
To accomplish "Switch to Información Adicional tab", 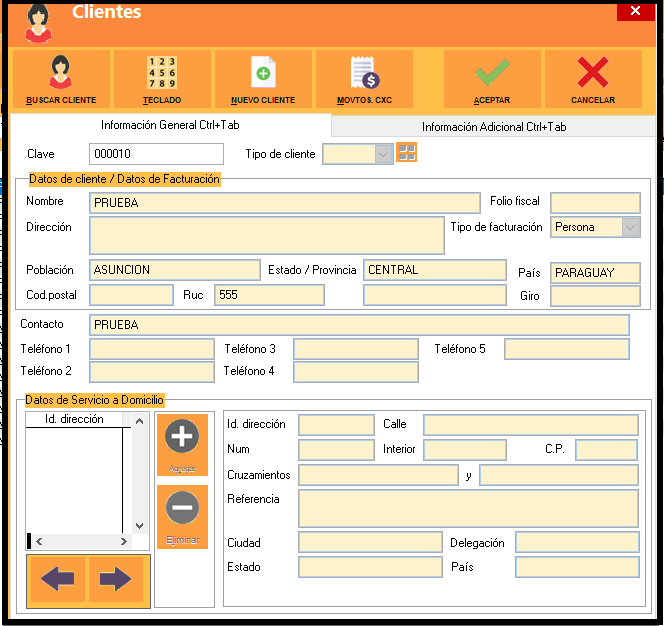I will pyautogui.click(x=494, y=127).
